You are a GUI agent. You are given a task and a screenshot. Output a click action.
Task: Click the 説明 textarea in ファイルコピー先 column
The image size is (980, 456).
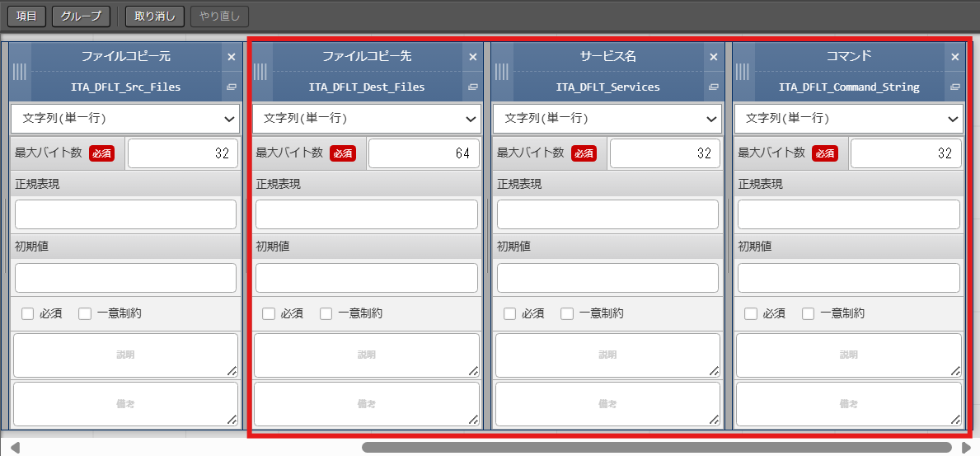click(367, 355)
